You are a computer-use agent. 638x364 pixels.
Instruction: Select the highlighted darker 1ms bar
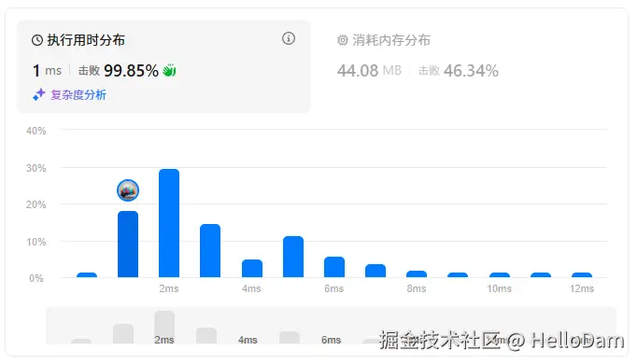[128, 244]
